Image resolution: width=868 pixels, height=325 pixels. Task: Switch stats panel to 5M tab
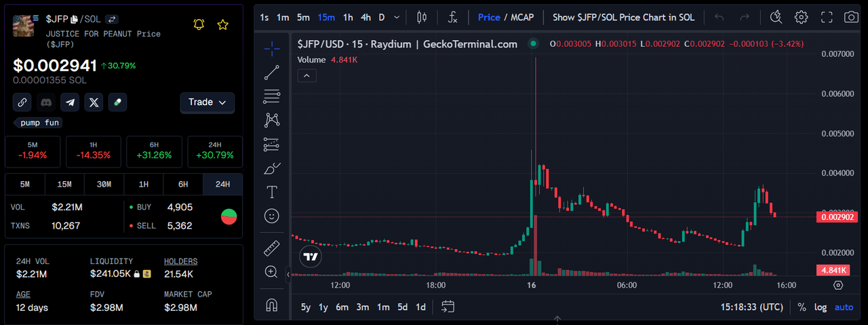click(25, 185)
